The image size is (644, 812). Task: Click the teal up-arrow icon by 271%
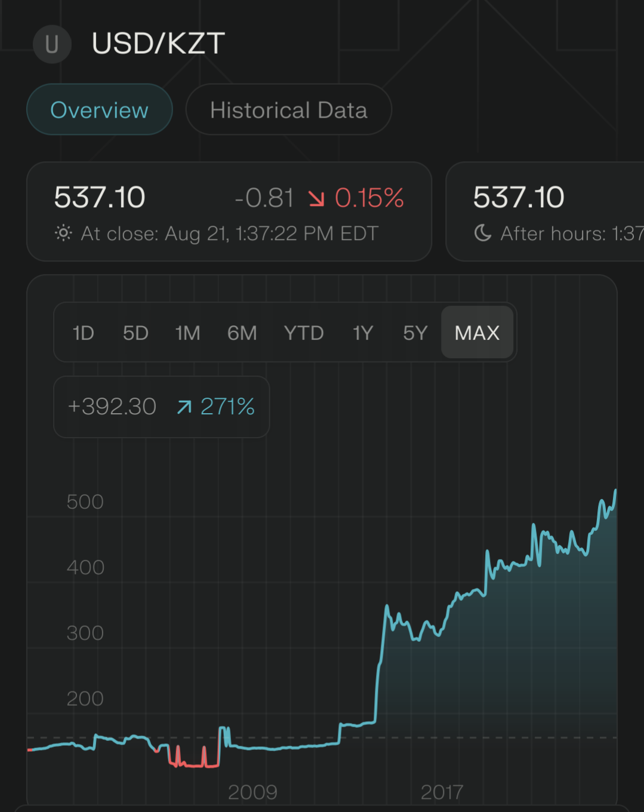(x=184, y=407)
